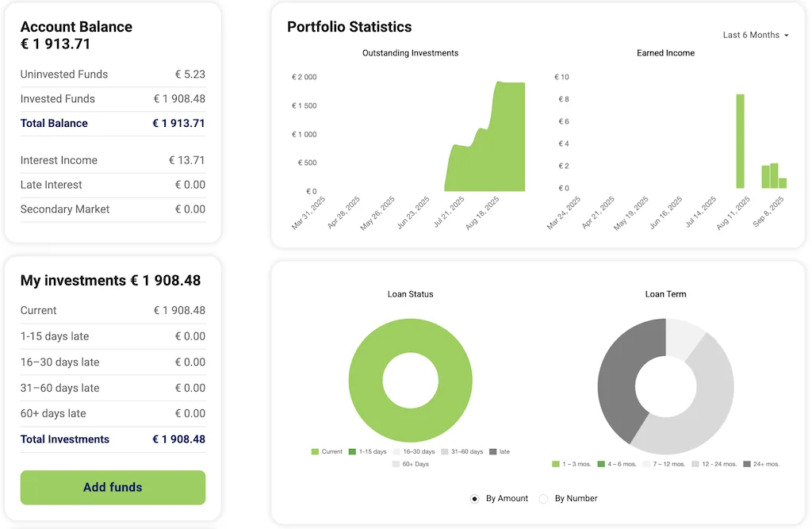Click the 24+ mos. legend square

tap(747, 464)
